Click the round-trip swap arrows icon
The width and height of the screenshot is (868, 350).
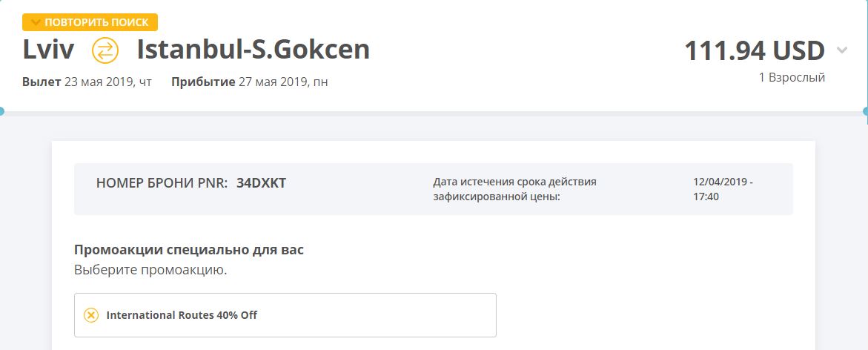tap(105, 50)
